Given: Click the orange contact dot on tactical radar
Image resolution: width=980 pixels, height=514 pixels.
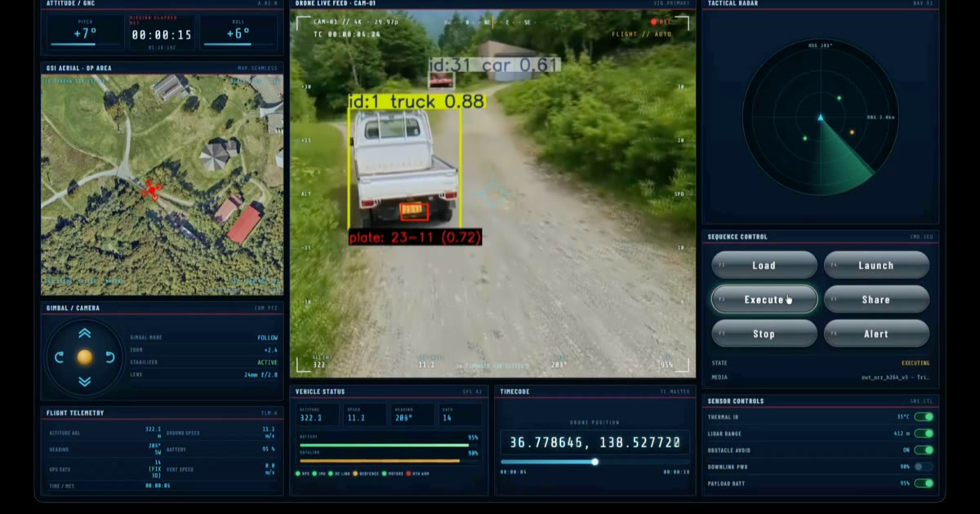Looking at the screenshot, I should [x=852, y=132].
